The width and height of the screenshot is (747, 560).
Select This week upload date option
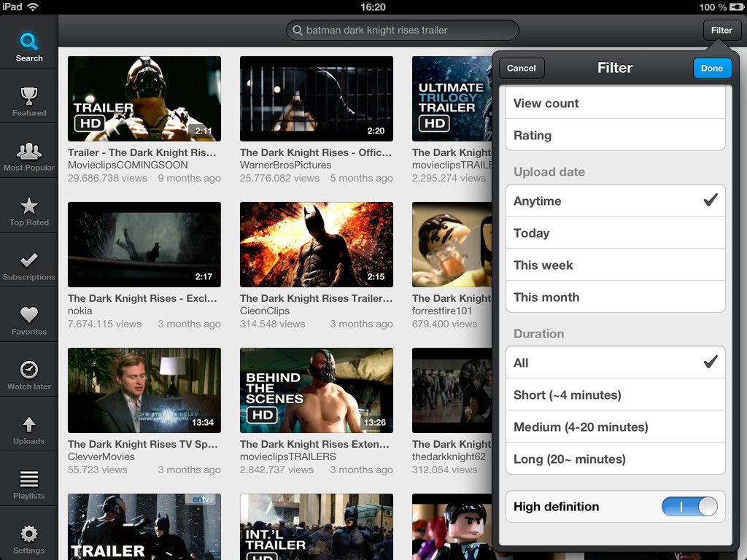tap(616, 265)
